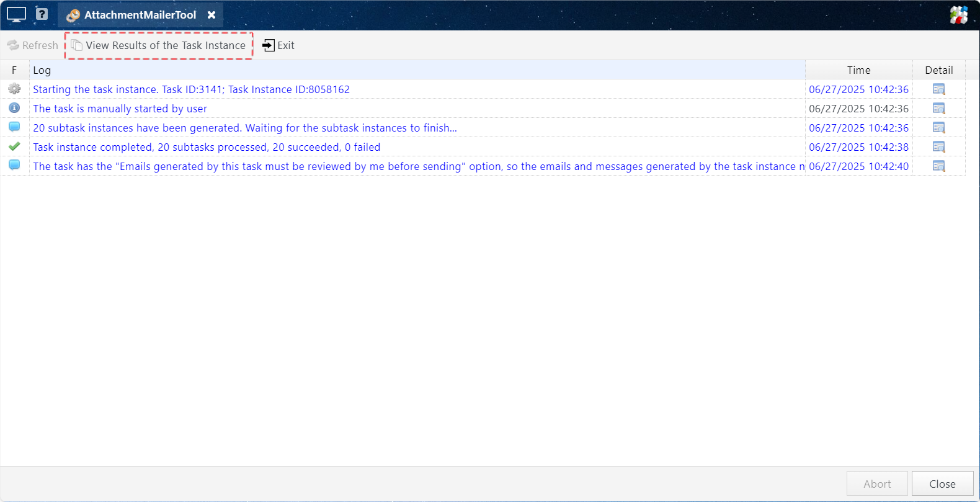Open detail for the manually started row
980x502 pixels.
(939, 109)
